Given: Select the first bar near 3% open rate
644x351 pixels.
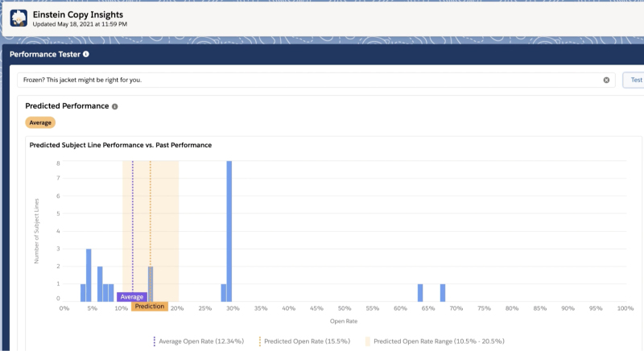Looking at the screenshot, I should [x=83, y=293].
